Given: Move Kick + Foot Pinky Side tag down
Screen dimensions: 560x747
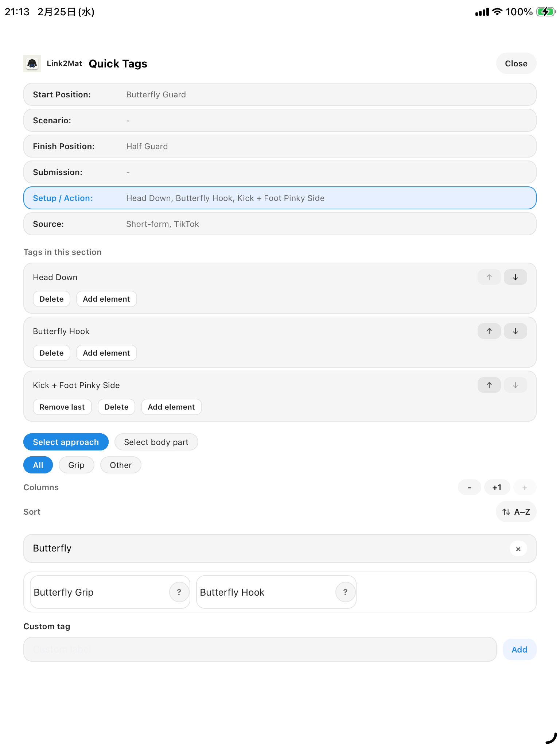Looking at the screenshot, I should click(x=515, y=385).
